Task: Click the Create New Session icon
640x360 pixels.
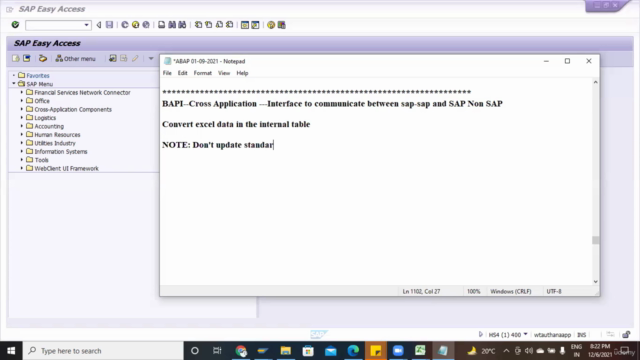Action: 244,25
